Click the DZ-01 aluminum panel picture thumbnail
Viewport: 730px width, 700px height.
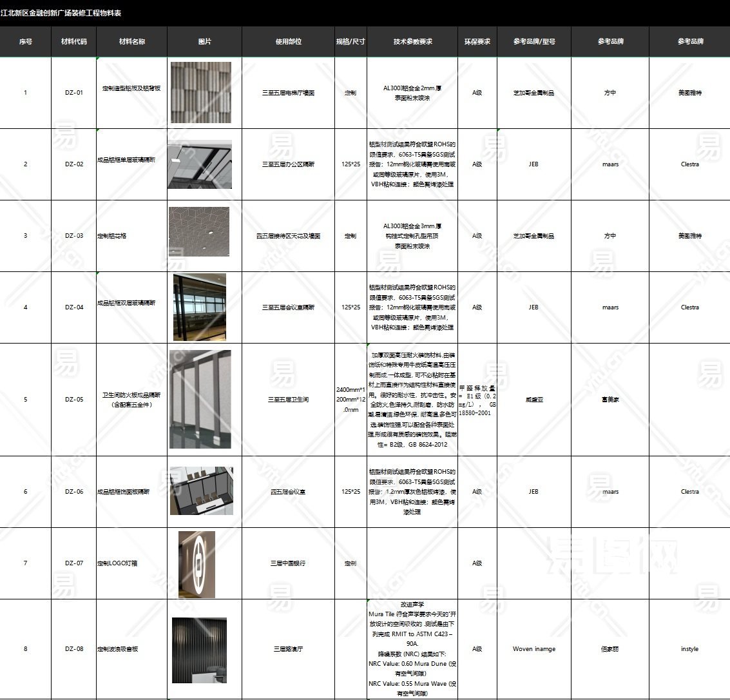point(200,92)
